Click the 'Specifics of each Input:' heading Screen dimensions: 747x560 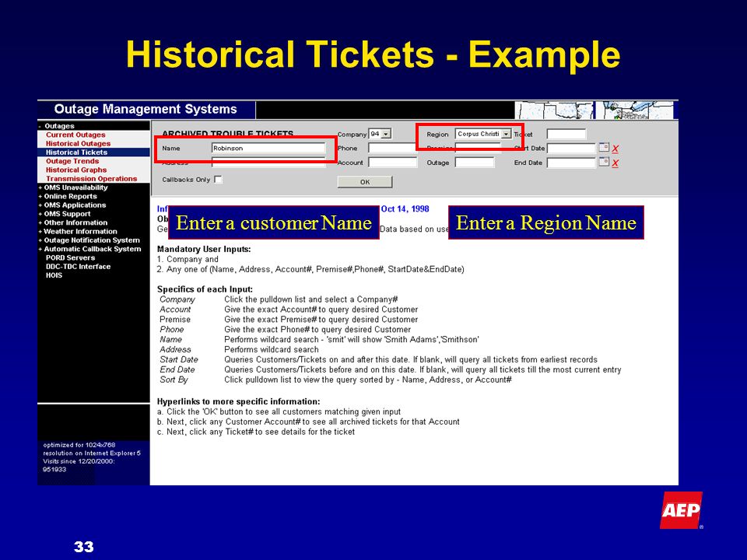coord(205,289)
